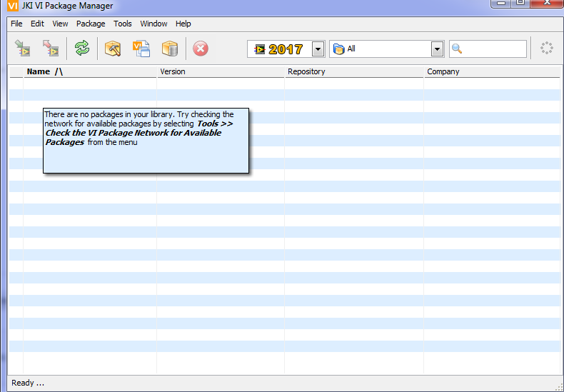Click the VI logo in title bar

pyautogui.click(x=13, y=6)
